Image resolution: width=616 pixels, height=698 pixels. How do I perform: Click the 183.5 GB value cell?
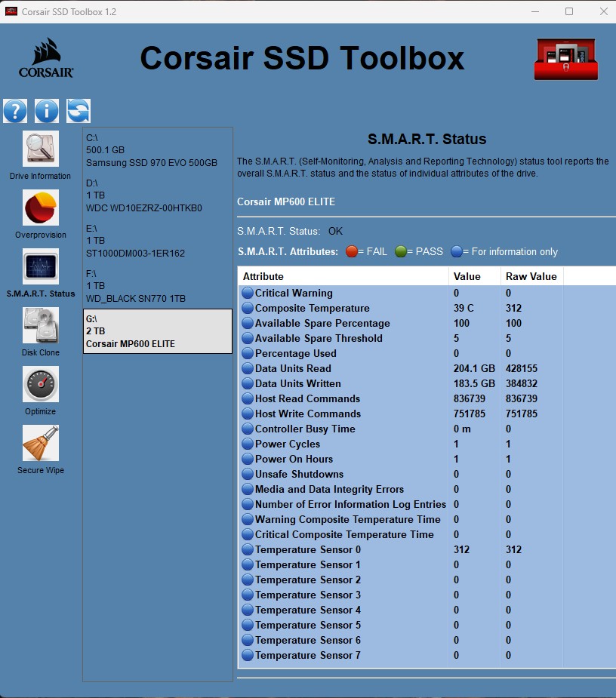click(x=474, y=384)
